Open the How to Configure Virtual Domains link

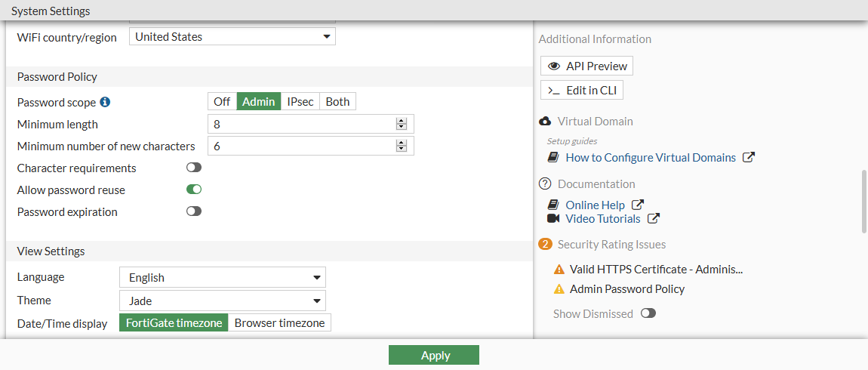point(650,158)
